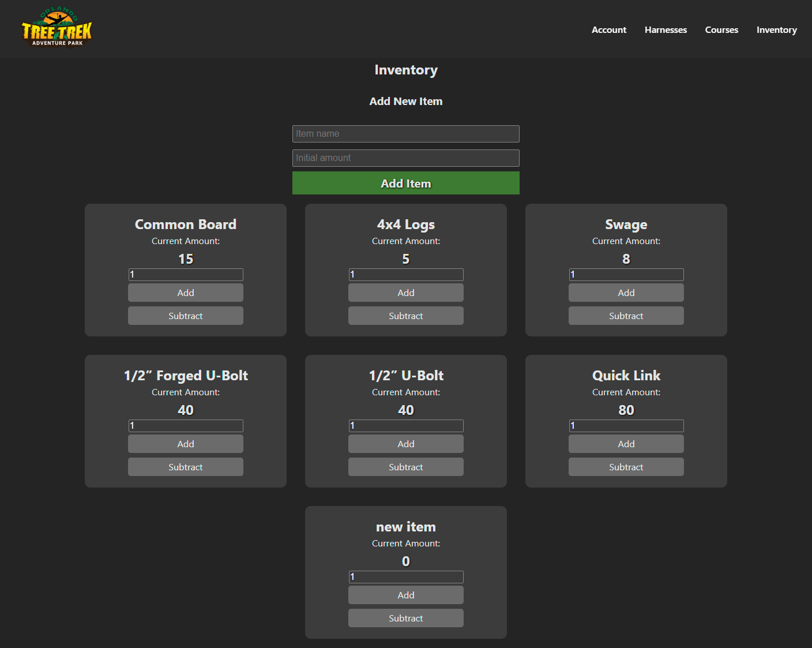Click the new item quantity field

coord(405,577)
